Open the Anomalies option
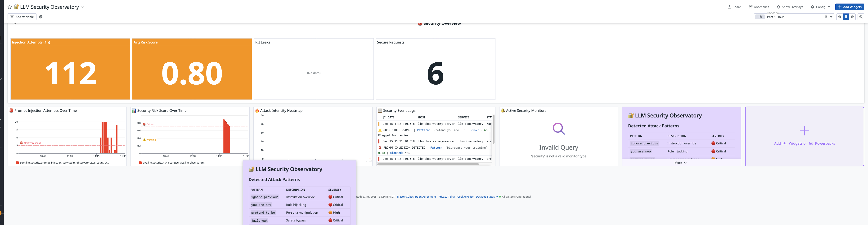 (x=759, y=7)
